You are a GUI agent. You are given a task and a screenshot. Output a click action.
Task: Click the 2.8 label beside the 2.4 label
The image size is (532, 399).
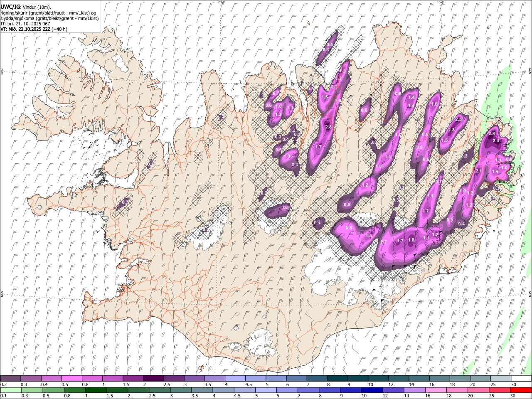[492, 134]
